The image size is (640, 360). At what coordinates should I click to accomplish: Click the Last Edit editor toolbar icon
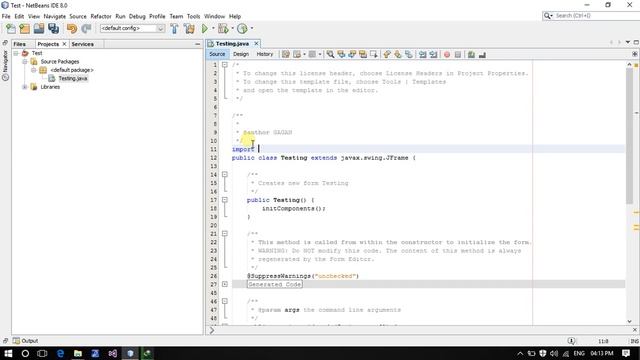286,54
